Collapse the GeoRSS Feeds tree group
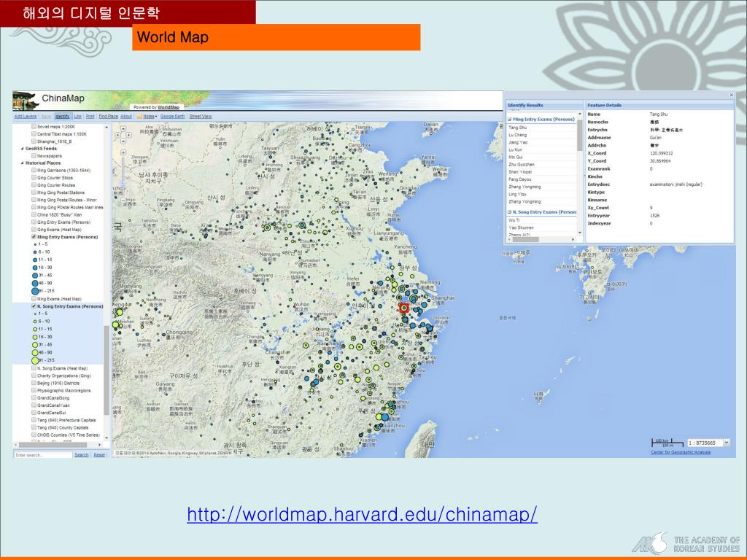Screen dimensions: 747x560 click(x=22, y=149)
